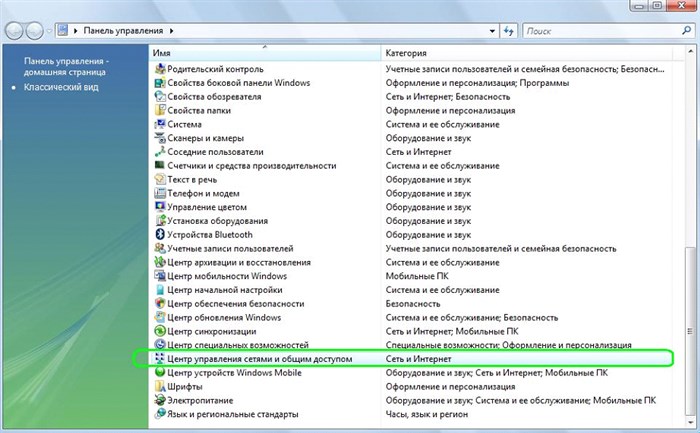Click the Центр специальных возможностей icon

160,345
